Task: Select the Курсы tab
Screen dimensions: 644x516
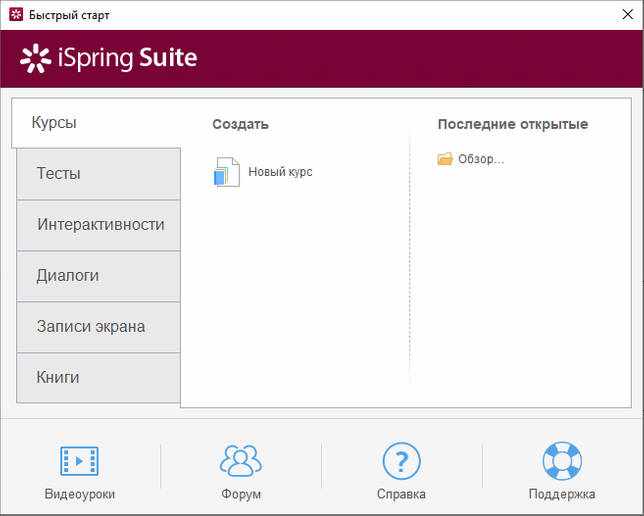Action: click(x=96, y=123)
